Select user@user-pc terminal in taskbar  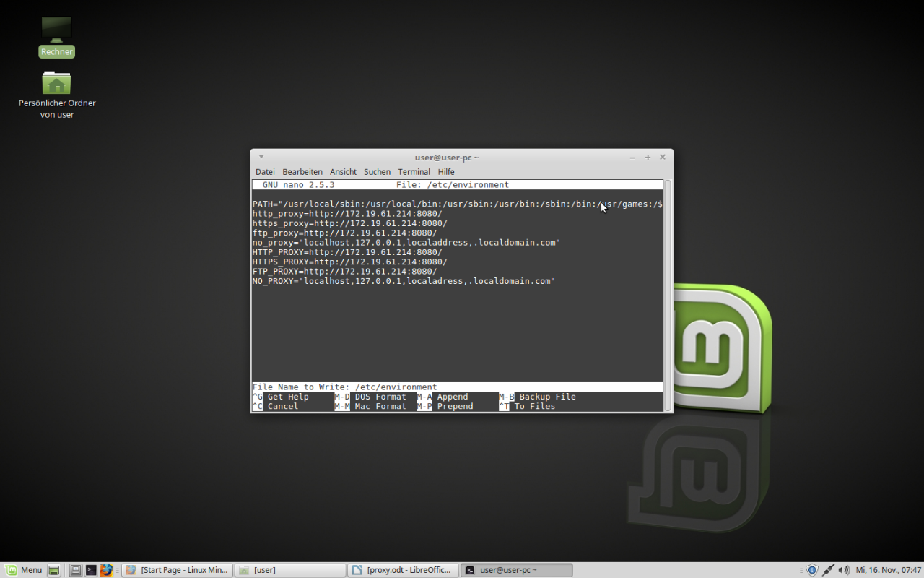click(516, 570)
